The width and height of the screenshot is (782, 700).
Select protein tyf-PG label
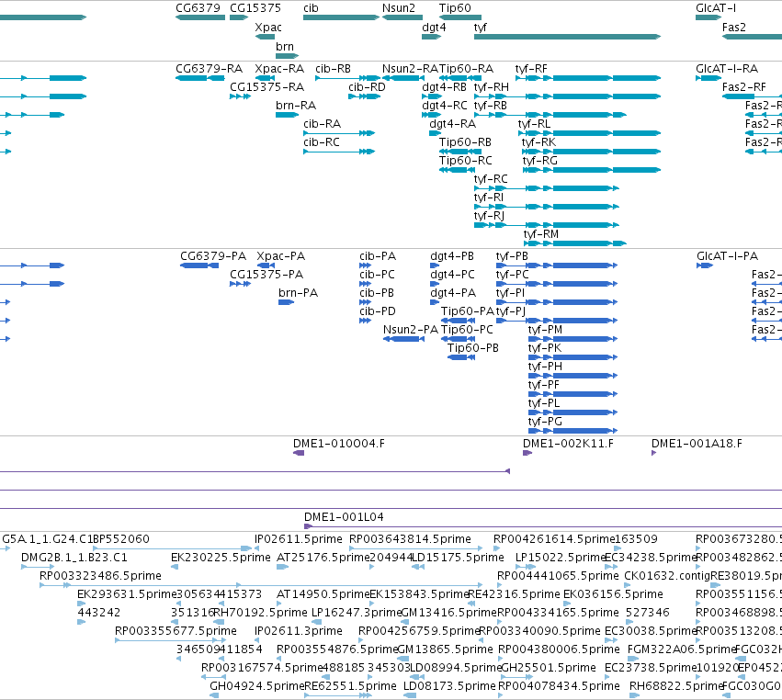(545, 422)
